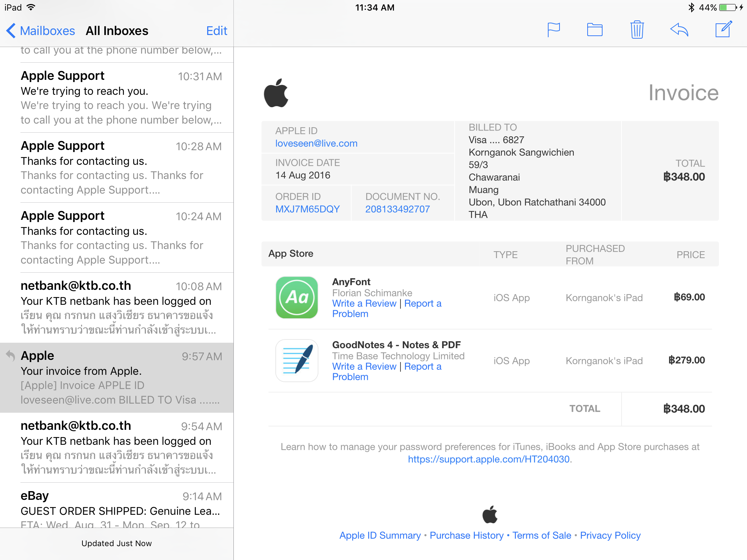The image size is (747, 560).
Task: Tap the Invoice heading
Action: (684, 93)
